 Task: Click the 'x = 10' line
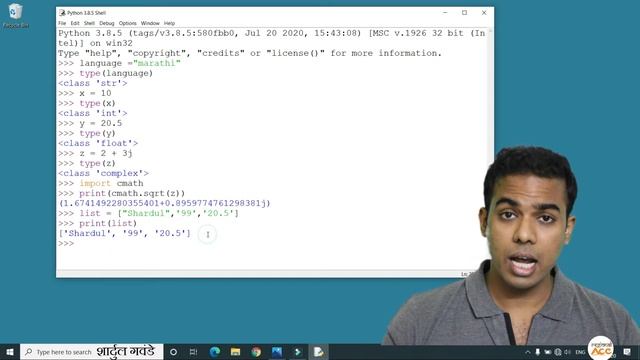pos(95,93)
